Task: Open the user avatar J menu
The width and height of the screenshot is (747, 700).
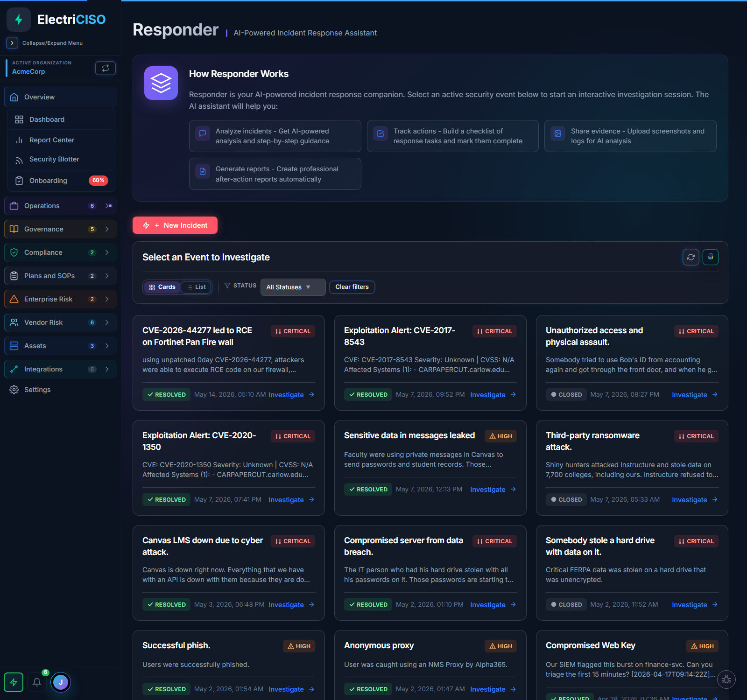Action: tap(61, 682)
